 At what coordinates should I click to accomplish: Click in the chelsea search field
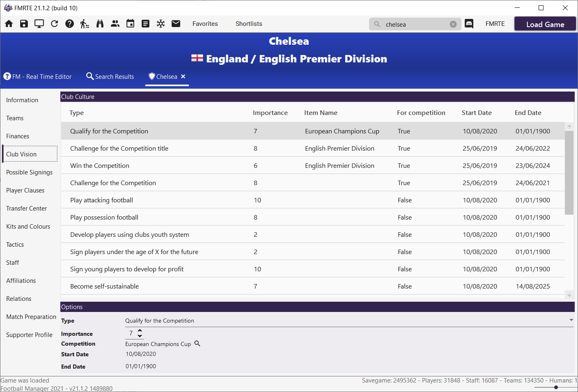click(x=415, y=24)
